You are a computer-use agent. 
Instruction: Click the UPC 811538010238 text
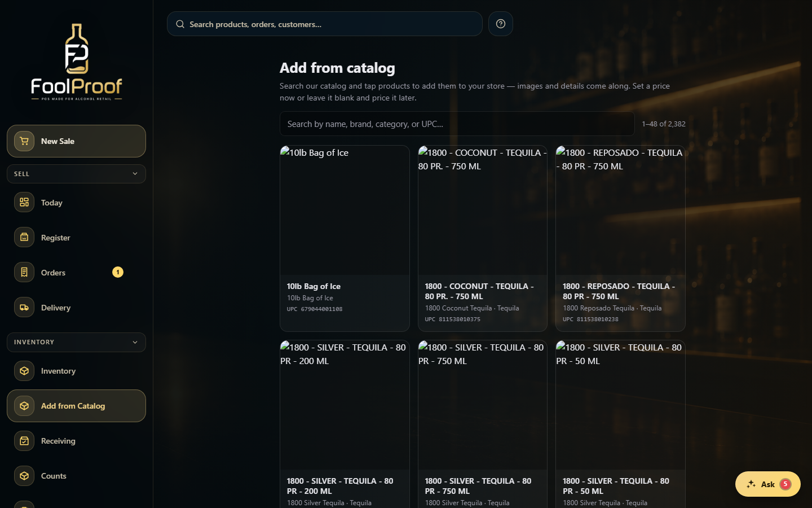(590, 319)
